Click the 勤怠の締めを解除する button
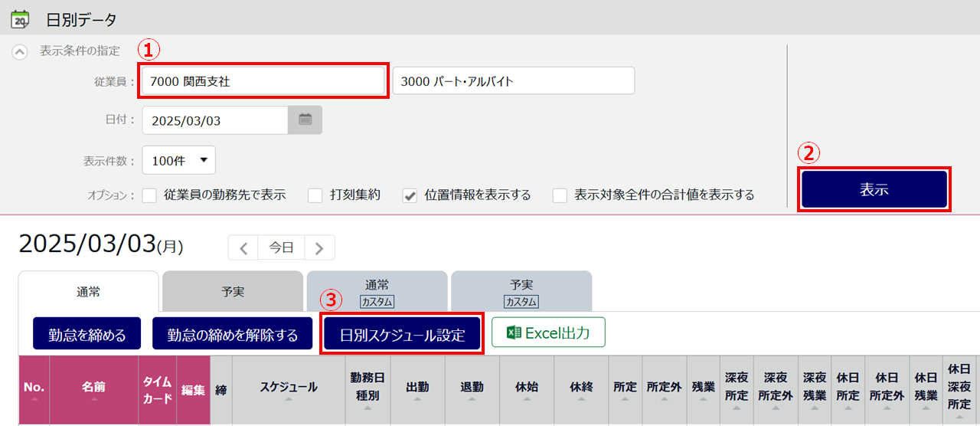 (233, 333)
